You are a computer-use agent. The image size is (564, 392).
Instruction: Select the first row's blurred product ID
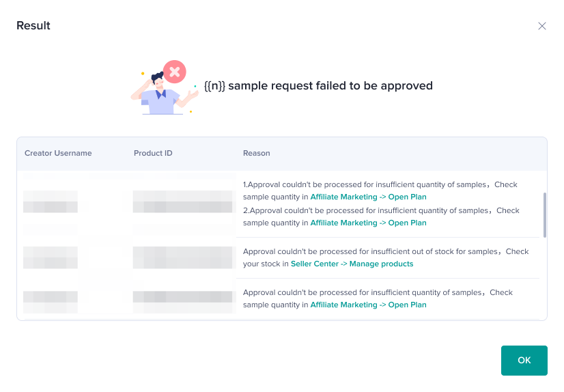pyautogui.click(x=183, y=201)
